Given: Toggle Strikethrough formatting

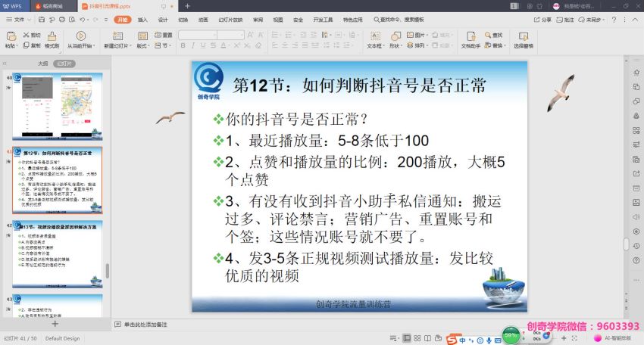Looking at the screenshot, I should click(213, 45).
